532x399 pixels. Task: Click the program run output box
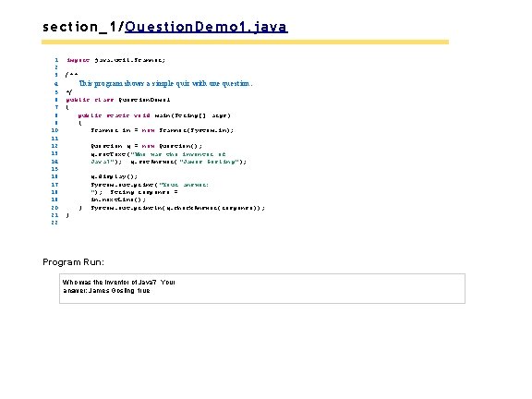point(262,288)
